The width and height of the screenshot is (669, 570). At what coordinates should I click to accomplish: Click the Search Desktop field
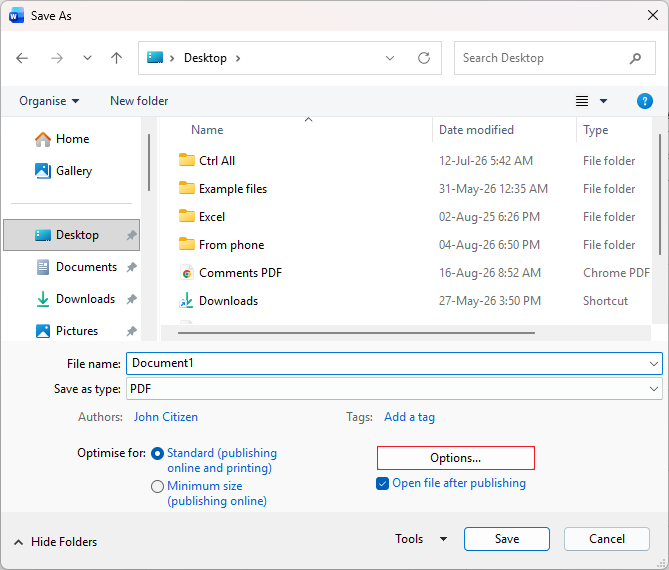[x=554, y=58]
